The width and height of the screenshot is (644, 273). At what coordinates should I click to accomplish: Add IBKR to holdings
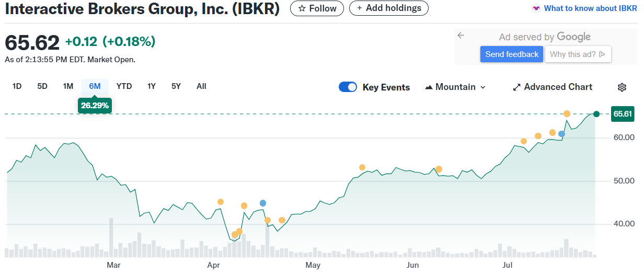(x=389, y=8)
